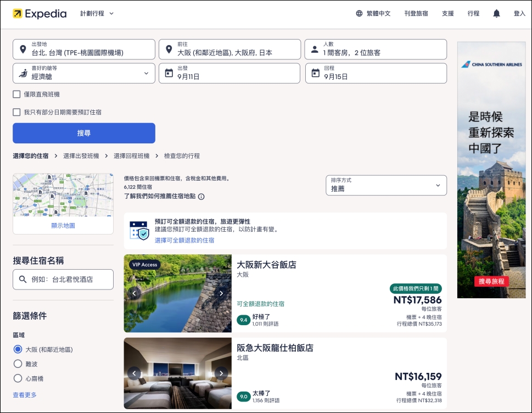Click the 此價格我們只剩 1 間 badge

coord(416,288)
